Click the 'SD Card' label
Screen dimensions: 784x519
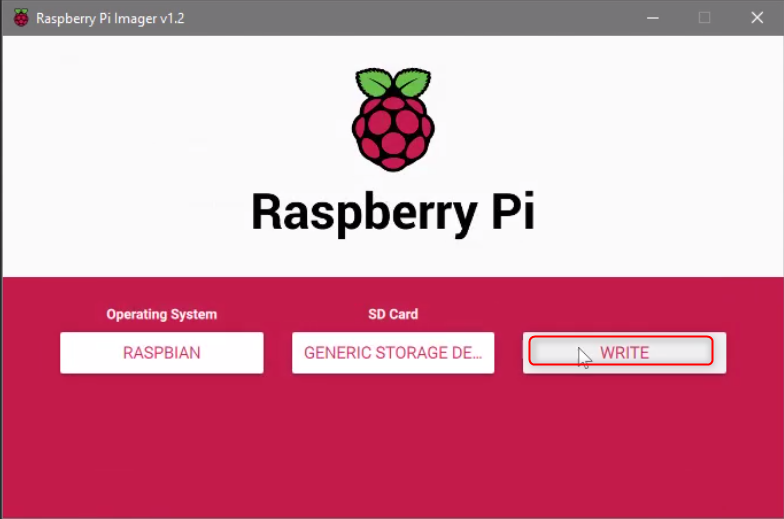click(393, 314)
